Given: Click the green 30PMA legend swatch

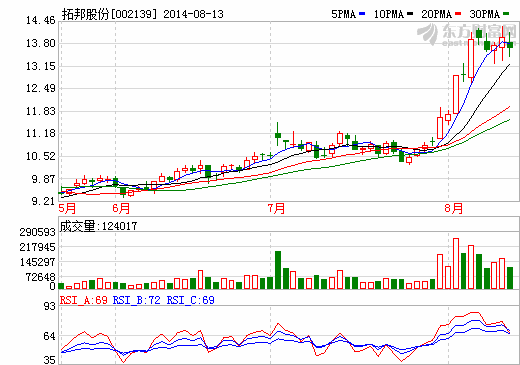Looking at the screenshot, I should coord(506,14).
